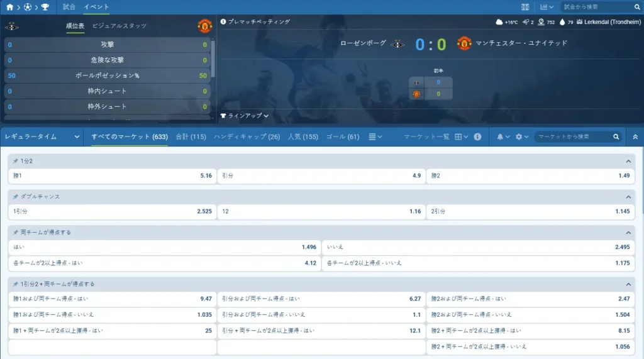This screenshot has width=644, height=359.
Task: Collapse the 両チームが得点する section
Action: tap(628, 233)
